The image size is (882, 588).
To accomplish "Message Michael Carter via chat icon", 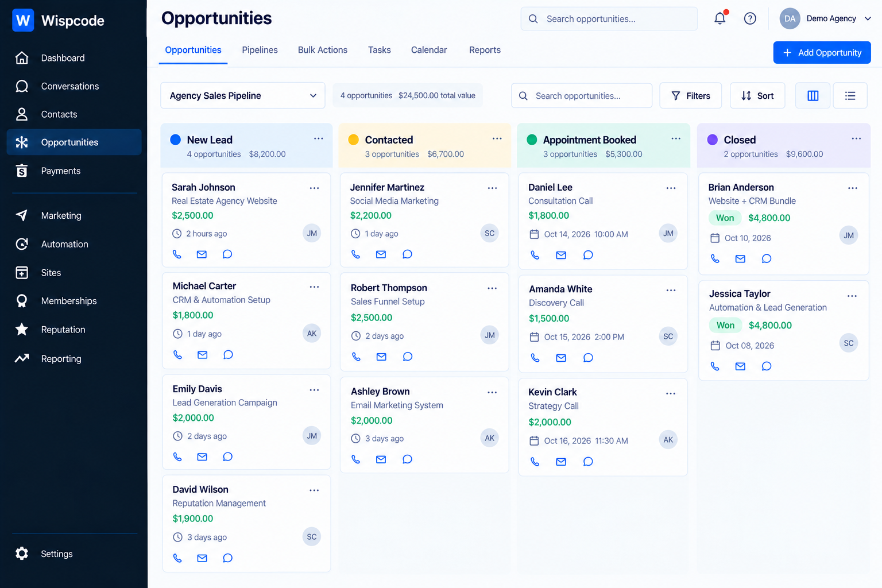I will 228,354.
